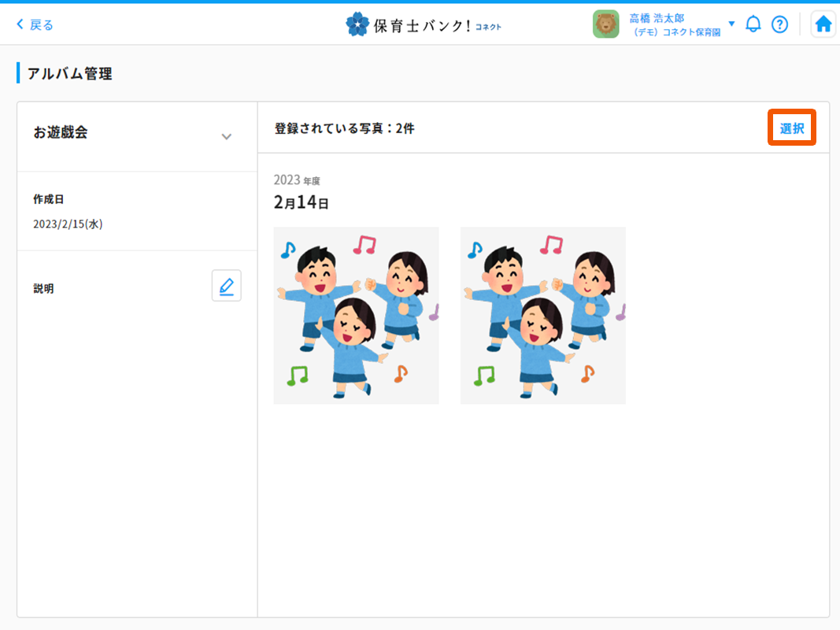Click the back arrow chevron icon
This screenshot has height=630, width=840.
18,24
